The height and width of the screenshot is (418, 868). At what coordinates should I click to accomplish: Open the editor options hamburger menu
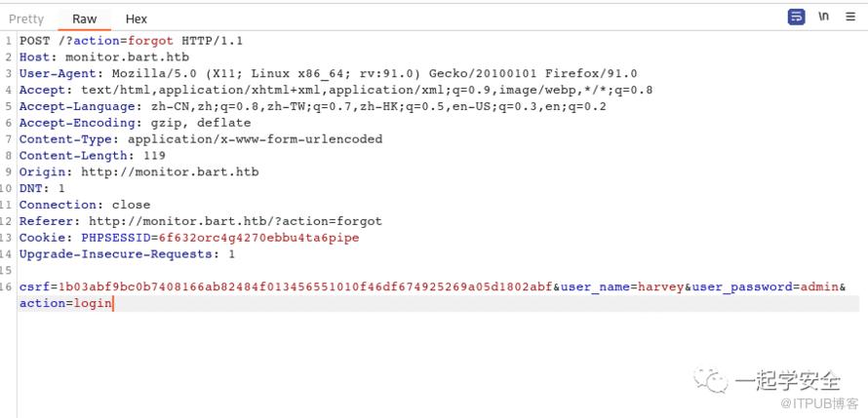pos(850,18)
